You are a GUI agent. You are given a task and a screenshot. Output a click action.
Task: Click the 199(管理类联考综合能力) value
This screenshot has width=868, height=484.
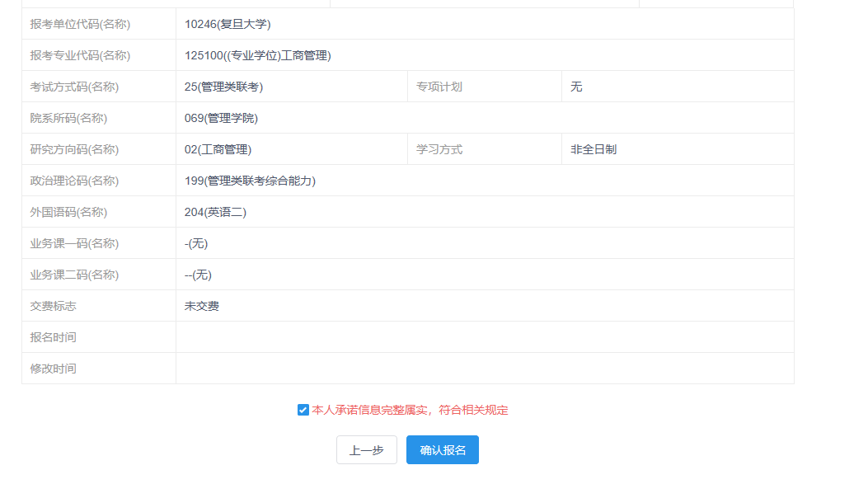250,181
